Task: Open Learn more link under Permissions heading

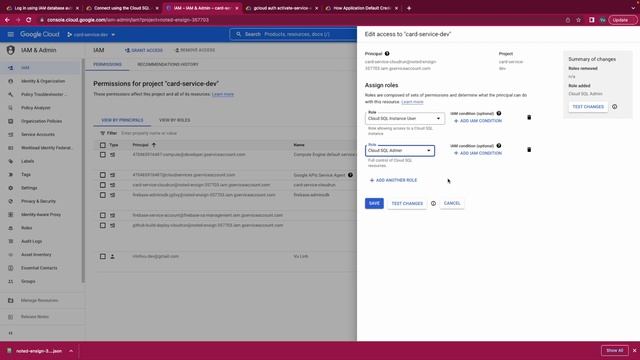Action: (223, 94)
